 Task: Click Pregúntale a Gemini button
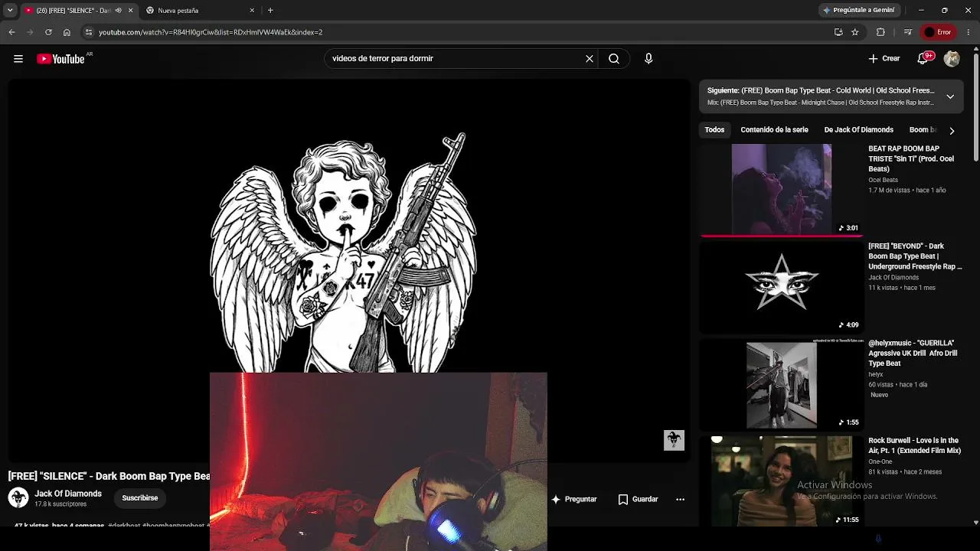858,10
